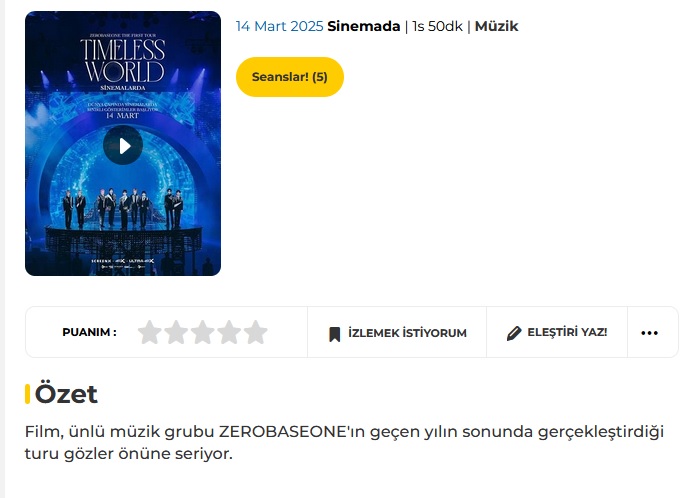Click the 1s 50dk duration text
This screenshot has height=498, width=683.
[437, 26]
